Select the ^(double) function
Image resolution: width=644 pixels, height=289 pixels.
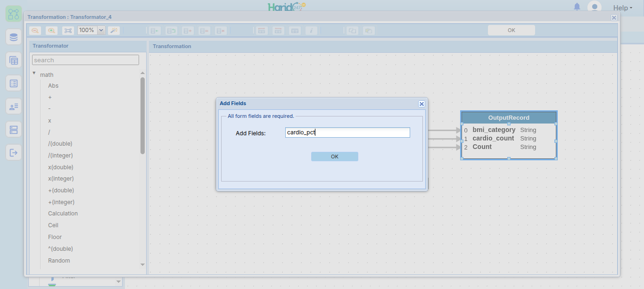point(60,249)
